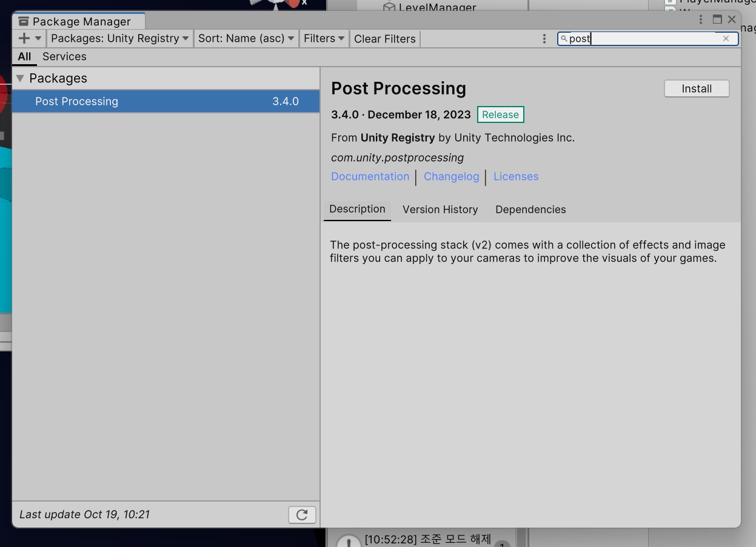Switch to the All tab
The image size is (756, 547).
coord(24,56)
